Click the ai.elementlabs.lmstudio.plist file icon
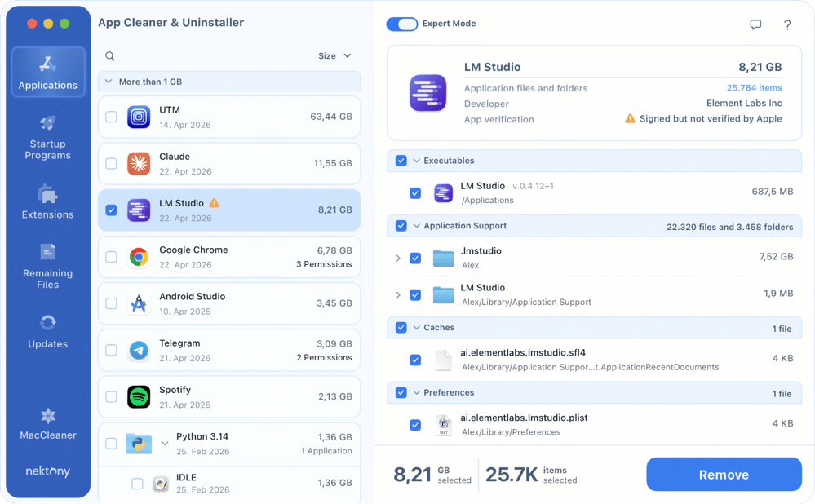815x504 pixels. [443, 425]
